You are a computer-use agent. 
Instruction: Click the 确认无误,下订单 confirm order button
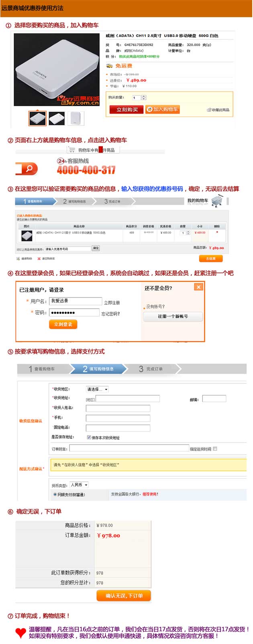click(x=124, y=596)
